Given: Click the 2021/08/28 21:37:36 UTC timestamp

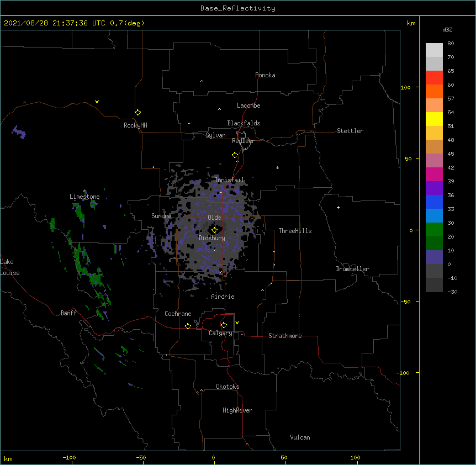Looking at the screenshot, I should pyautogui.click(x=55, y=23).
